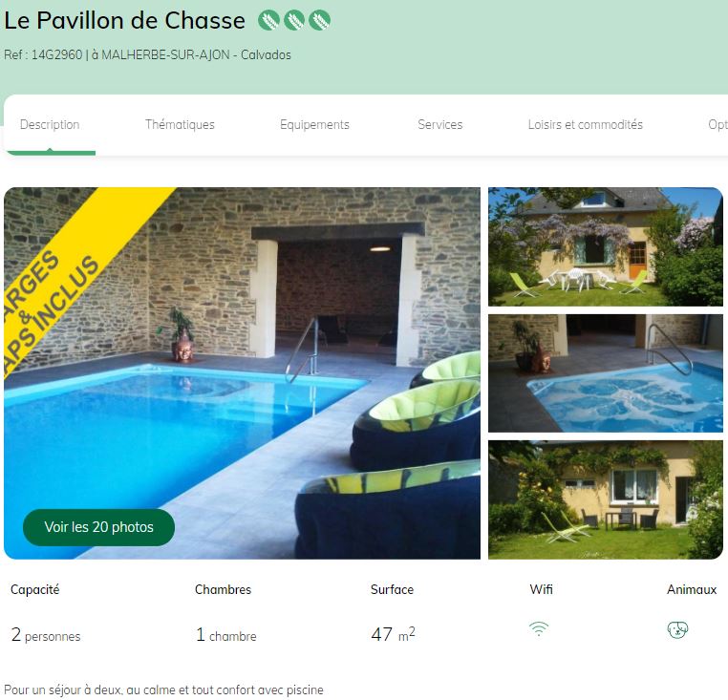The image size is (728, 700).
Task: Open the cottage with wisteria thumbnail
Action: [x=606, y=246]
